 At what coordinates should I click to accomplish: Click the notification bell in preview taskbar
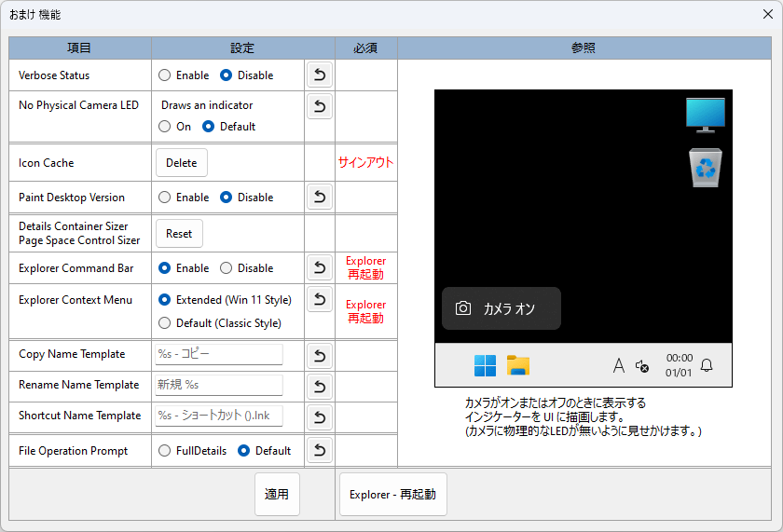(x=707, y=365)
